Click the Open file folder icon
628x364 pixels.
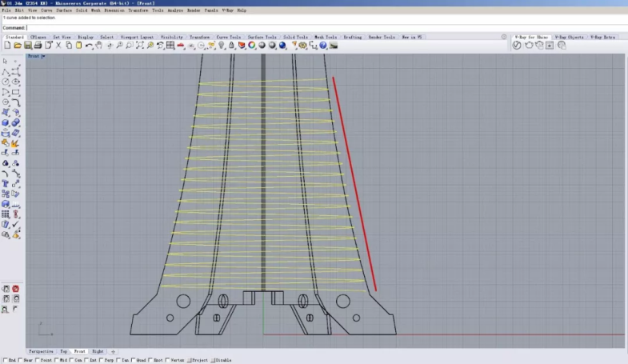coord(18,46)
